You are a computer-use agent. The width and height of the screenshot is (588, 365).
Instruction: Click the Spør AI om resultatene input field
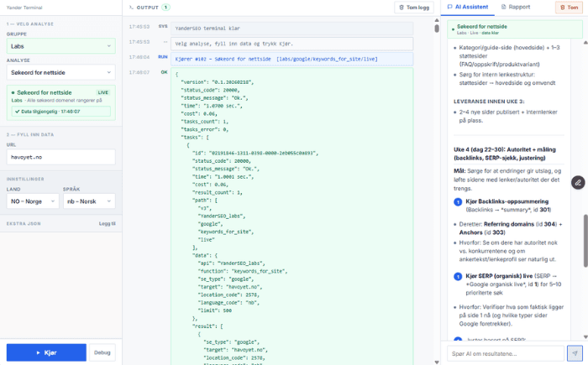tap(505, 353)
